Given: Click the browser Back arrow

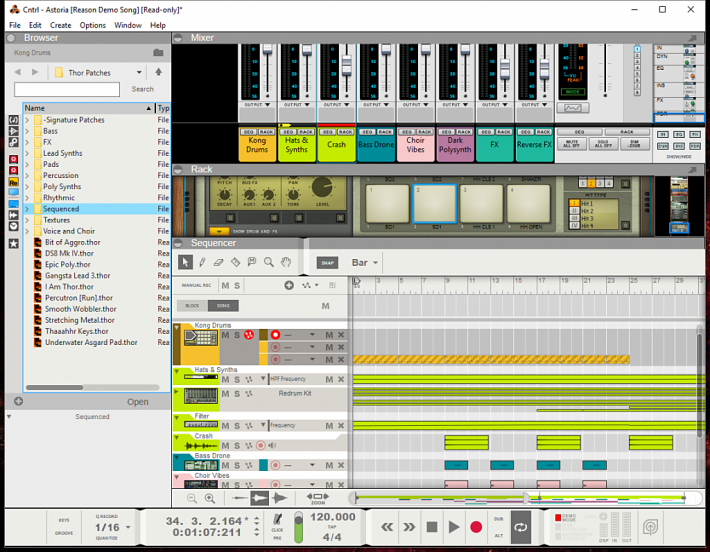Looking at the screenshot, I should tap(18, 72).
